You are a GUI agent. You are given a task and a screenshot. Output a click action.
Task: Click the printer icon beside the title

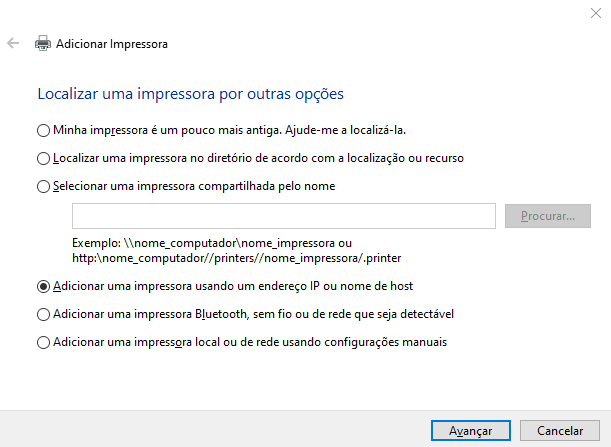(x=43, y=44)
